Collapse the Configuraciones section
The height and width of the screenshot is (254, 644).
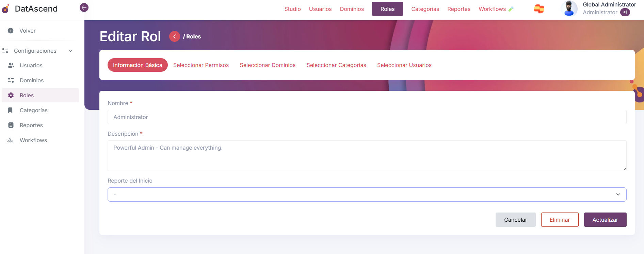pos(70,51)
